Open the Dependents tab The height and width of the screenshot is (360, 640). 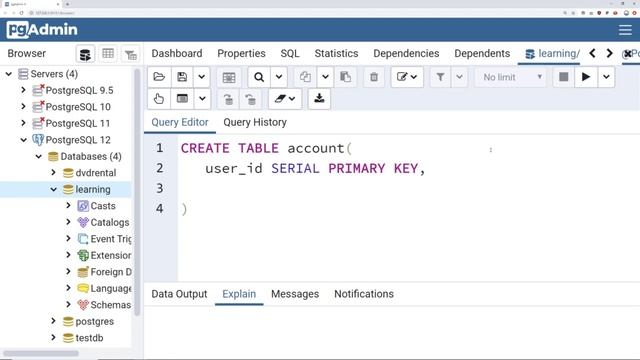point(482,53)
